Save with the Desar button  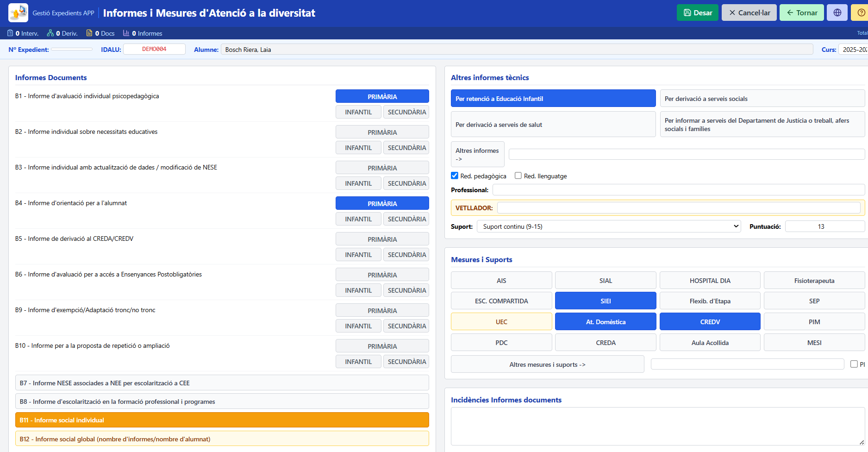pos(697,13)
